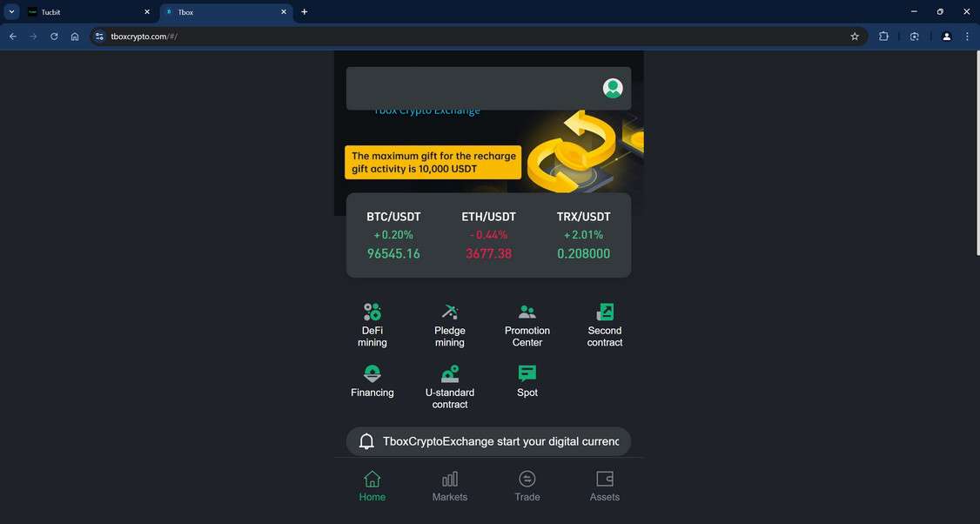
Task: Open U-standard contract icon
Action: [x=450, y=373]
